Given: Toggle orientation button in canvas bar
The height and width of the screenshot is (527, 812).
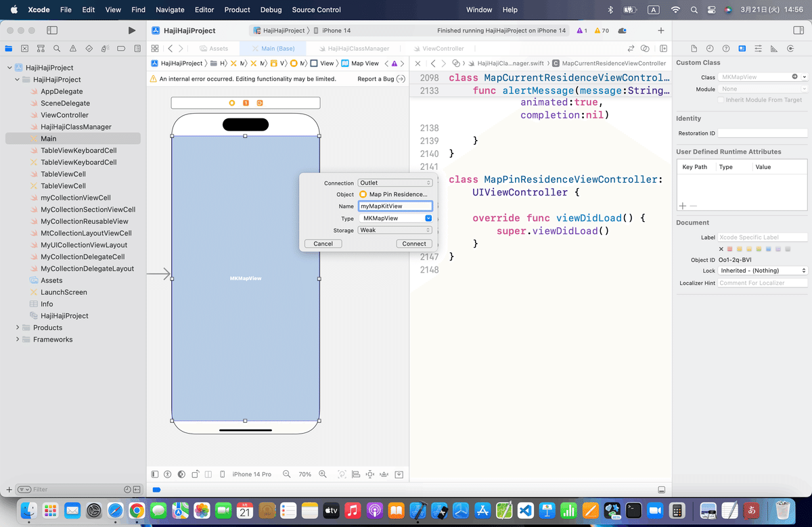Looking at the screenshot, I should click(196, 474).
